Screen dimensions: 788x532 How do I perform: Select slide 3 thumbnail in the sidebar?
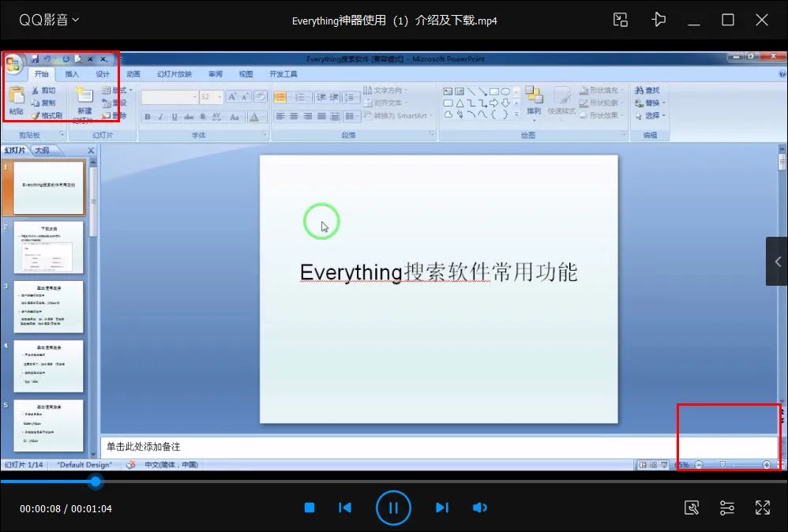tap(49, 306)
